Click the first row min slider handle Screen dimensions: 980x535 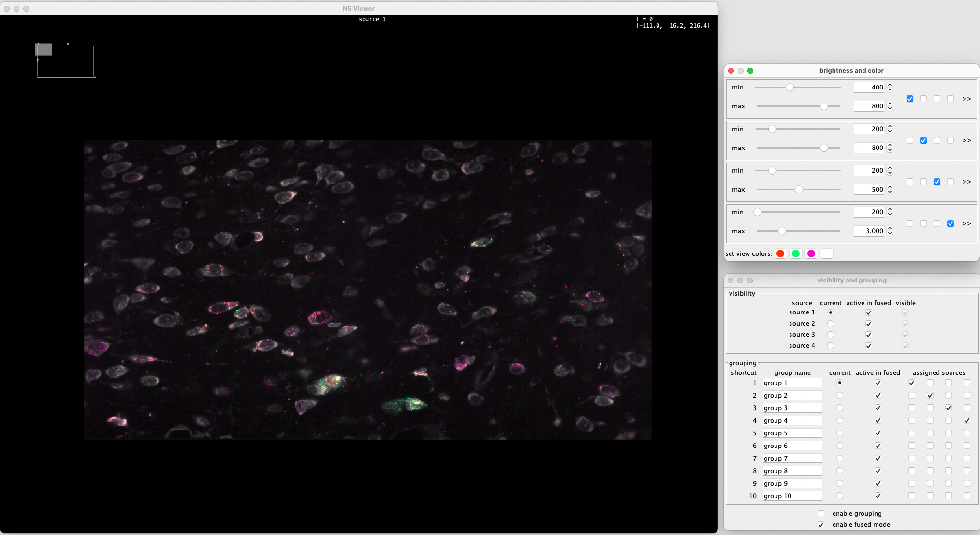coord(790,88)
